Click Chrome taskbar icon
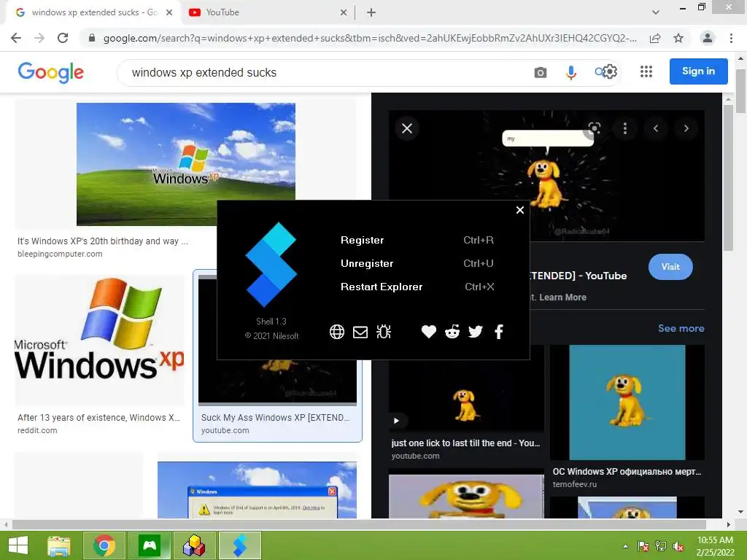The width and height of the screenshot is (747, 560). tap(104, 545)
